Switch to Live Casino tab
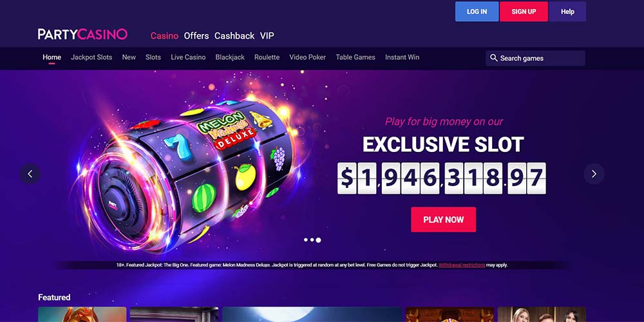 tap(188, 57)
